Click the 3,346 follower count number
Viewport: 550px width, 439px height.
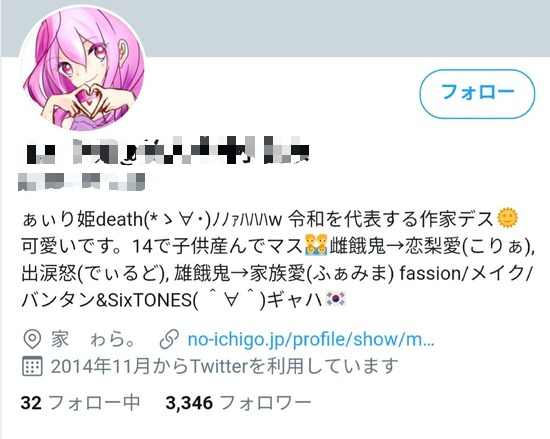coord(189,403)
